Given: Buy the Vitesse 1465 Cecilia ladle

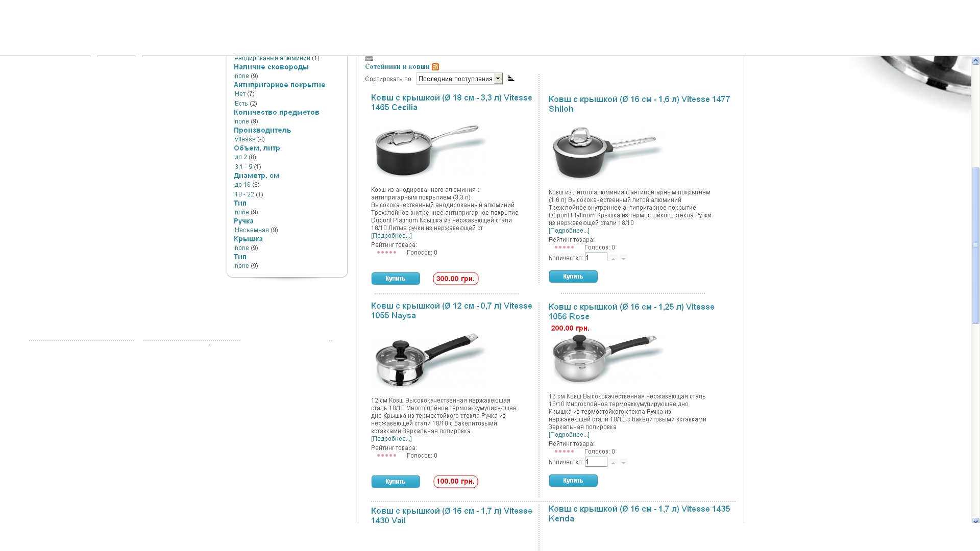Looking at the screenshot, I should [x=396, y=279].
